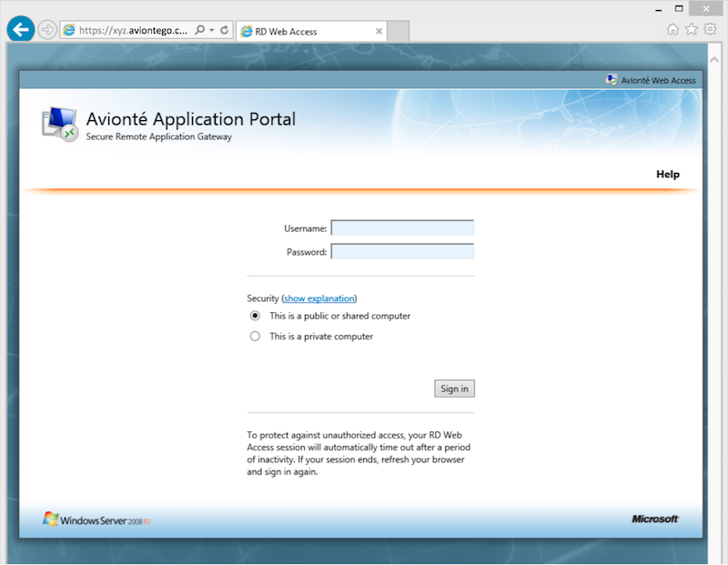This screenshot has height=565, width=728.
Task: Select This is a public or shared computer
Action: (255, 316)
